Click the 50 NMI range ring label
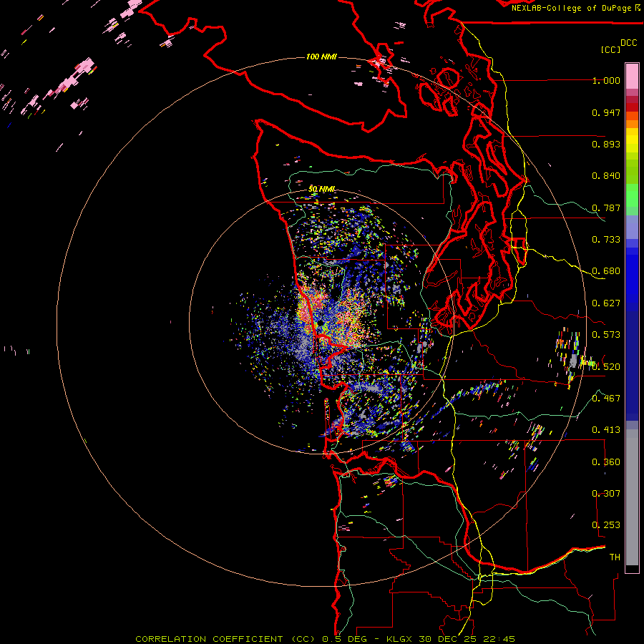644x644 pixels. tap(322, 189)
